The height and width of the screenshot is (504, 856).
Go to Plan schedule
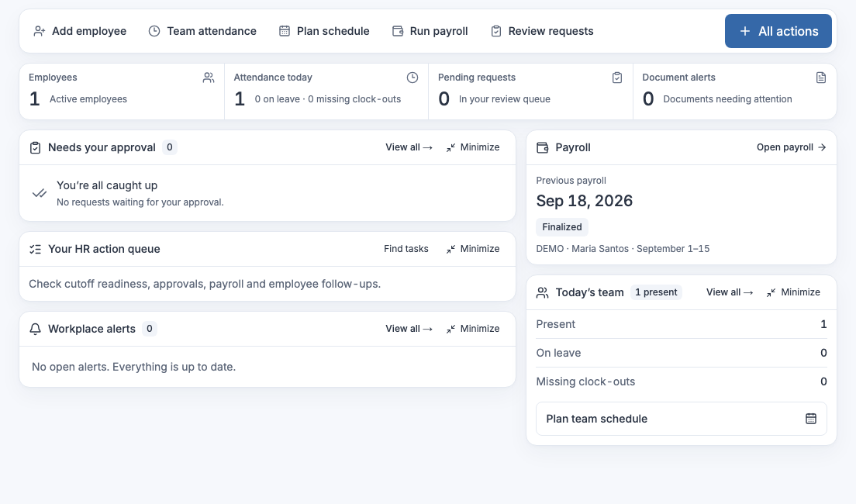click(x=324, y=31)
